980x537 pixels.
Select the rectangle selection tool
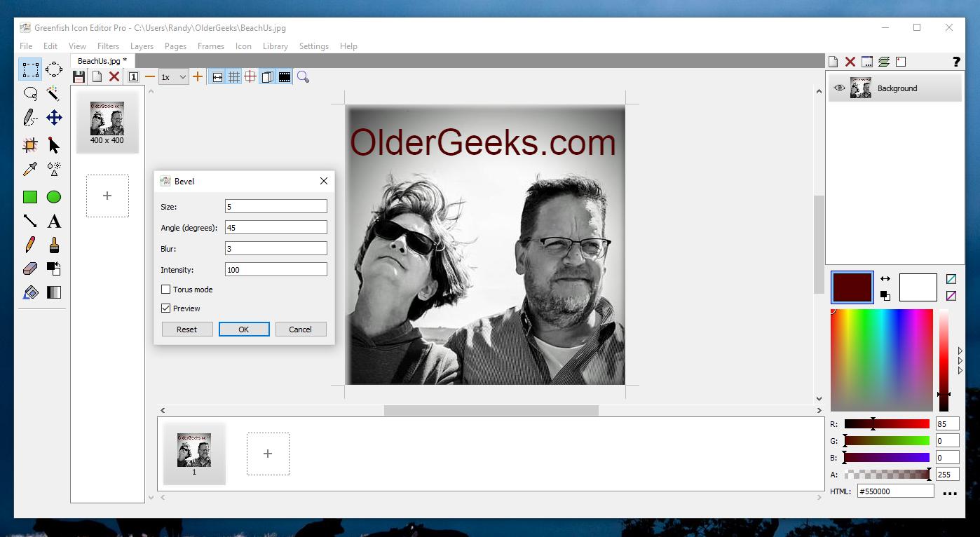pyautogui.click(x=30, y=69)
